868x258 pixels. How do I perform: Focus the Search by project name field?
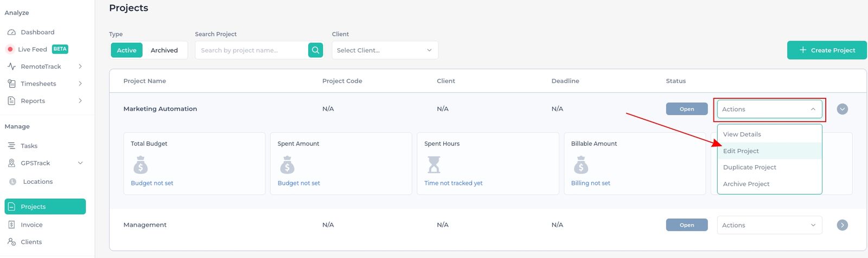[x=251, y=50]
